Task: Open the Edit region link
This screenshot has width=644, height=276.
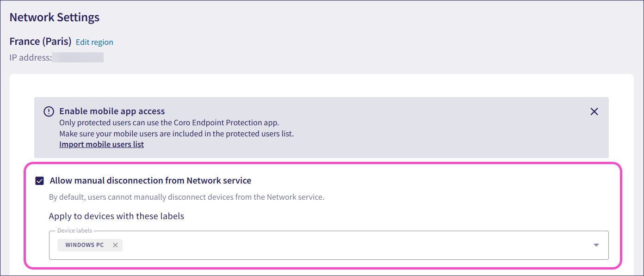Action: click(x=94, y=42)
